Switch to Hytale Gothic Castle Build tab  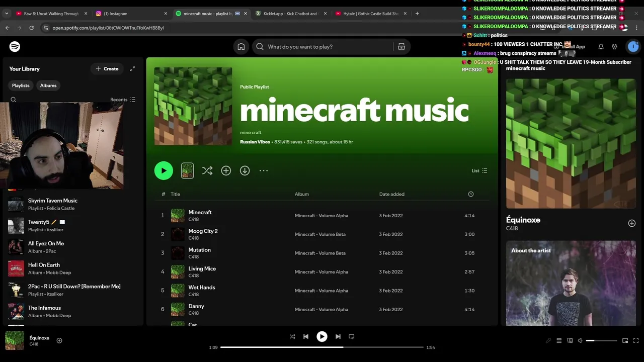tap(371, 14)
